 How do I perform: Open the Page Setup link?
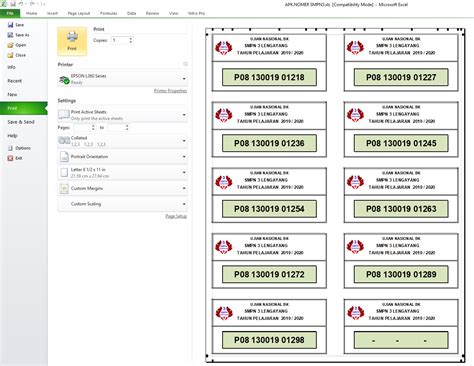[176, 216]
